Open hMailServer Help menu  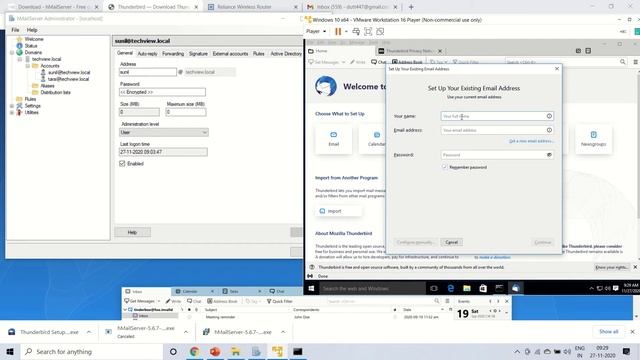32,30
